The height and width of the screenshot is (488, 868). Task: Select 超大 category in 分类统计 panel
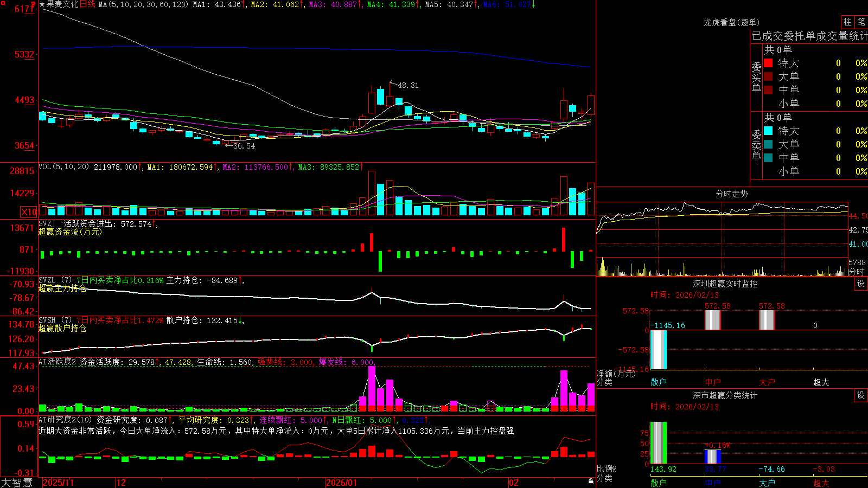coord(821,483)
